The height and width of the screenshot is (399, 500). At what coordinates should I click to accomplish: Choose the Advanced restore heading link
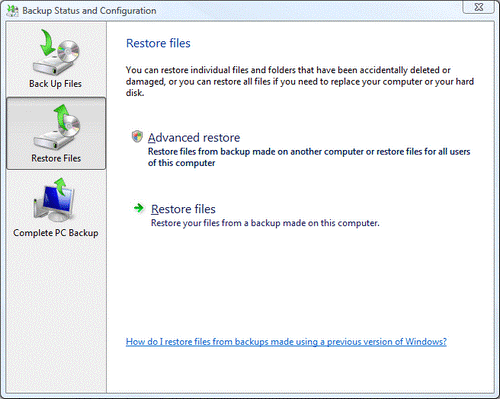(194, 138)
